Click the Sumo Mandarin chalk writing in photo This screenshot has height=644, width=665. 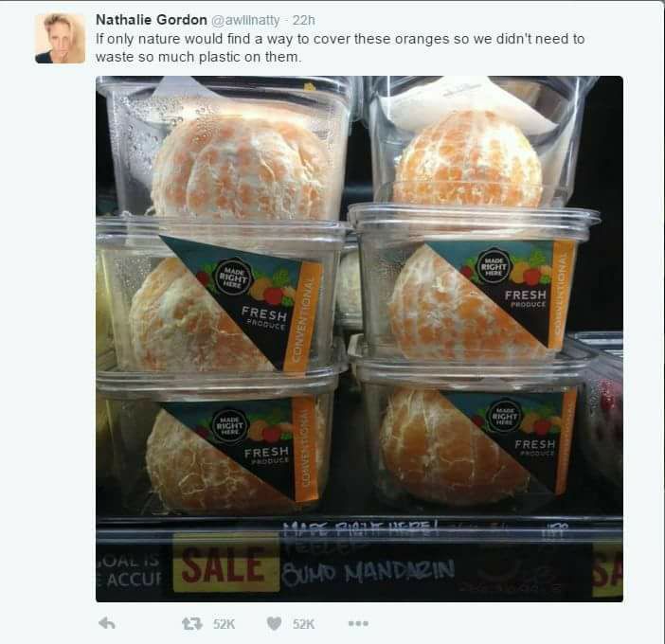tap(368, 572)
